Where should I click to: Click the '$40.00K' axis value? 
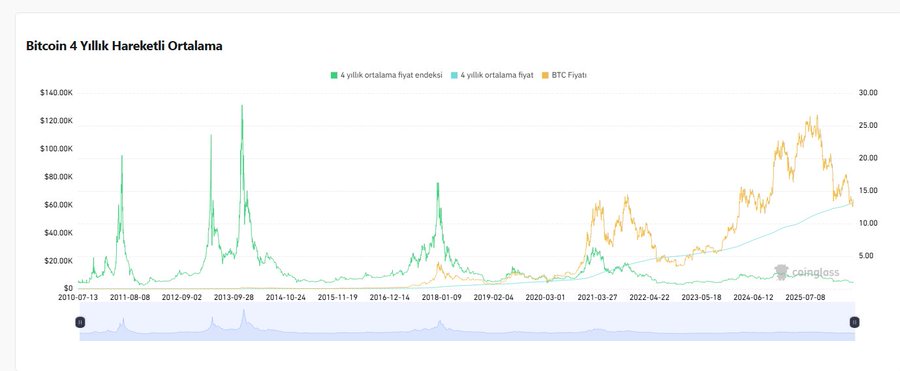tap(59, 233)
